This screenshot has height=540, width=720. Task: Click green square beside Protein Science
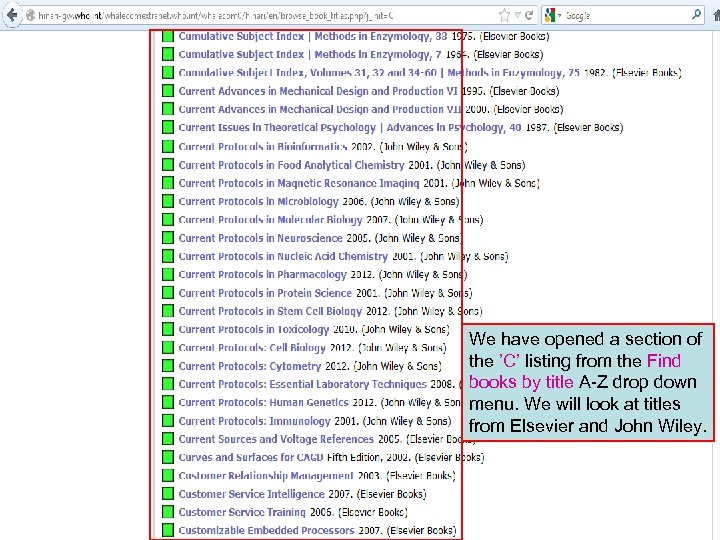[168, 292]
